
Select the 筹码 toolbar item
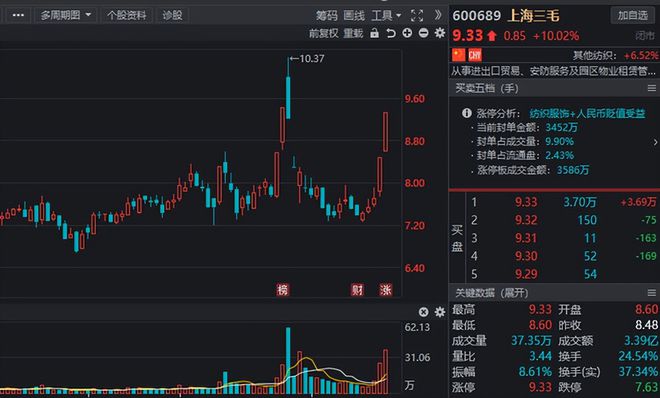tap(327, 16)
